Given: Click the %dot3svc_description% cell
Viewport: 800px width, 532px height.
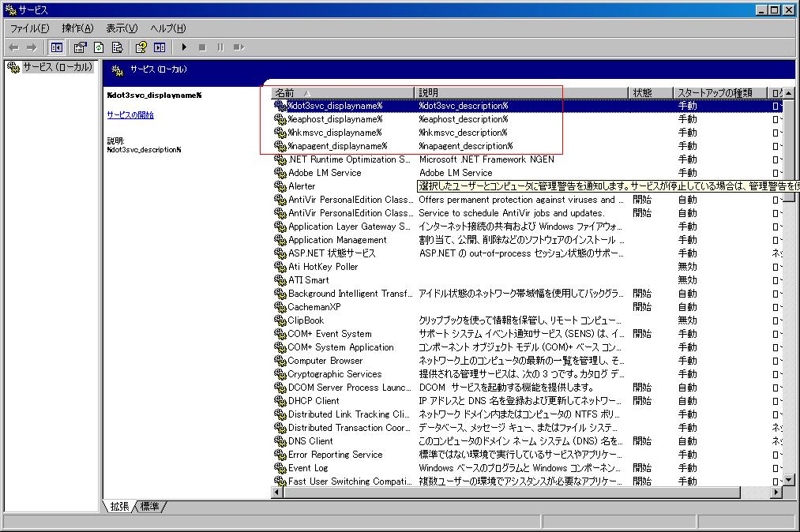Looking at the screenshot, I should [464, 106].
